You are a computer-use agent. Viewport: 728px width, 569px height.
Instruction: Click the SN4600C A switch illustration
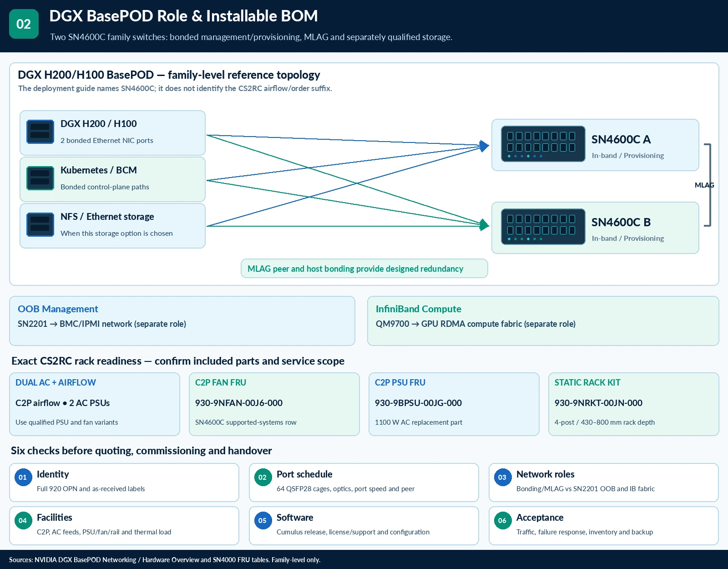click(x=543, y=144)
